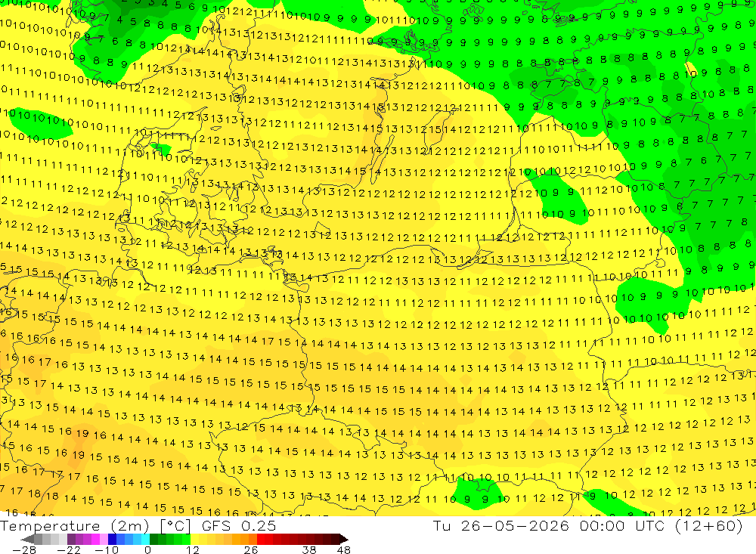This screenshot has width=756, height=554.
Task: Click the gray left arrow end of color scale
Action: 28,539
